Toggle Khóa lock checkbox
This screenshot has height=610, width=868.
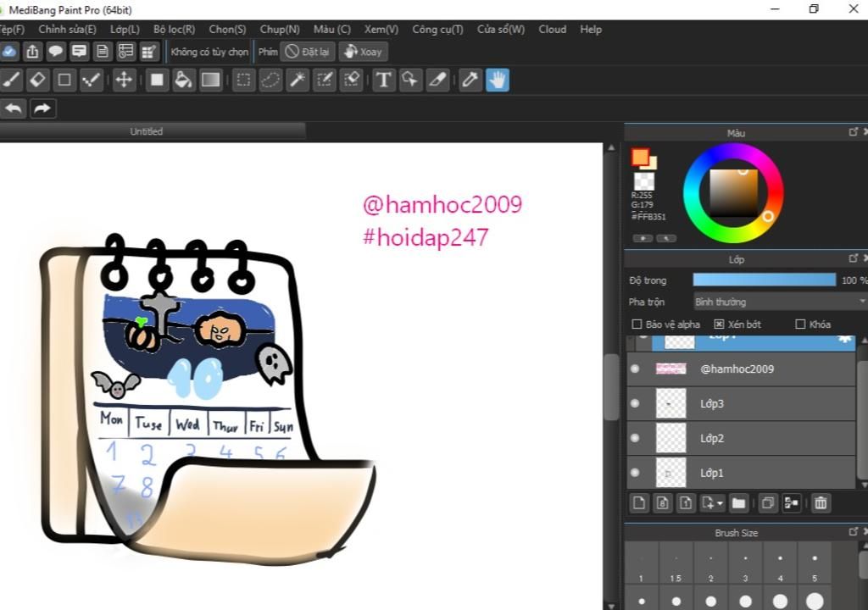tap(800, 324)
